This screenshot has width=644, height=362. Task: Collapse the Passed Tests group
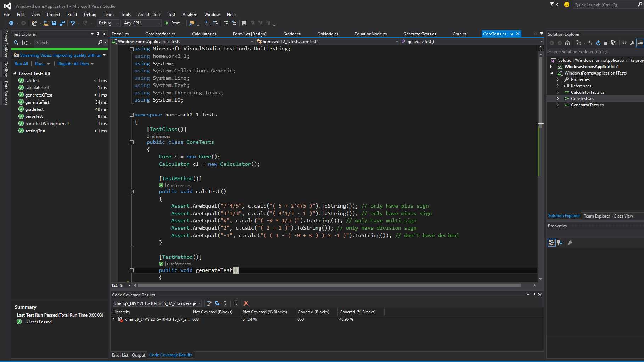15,73
